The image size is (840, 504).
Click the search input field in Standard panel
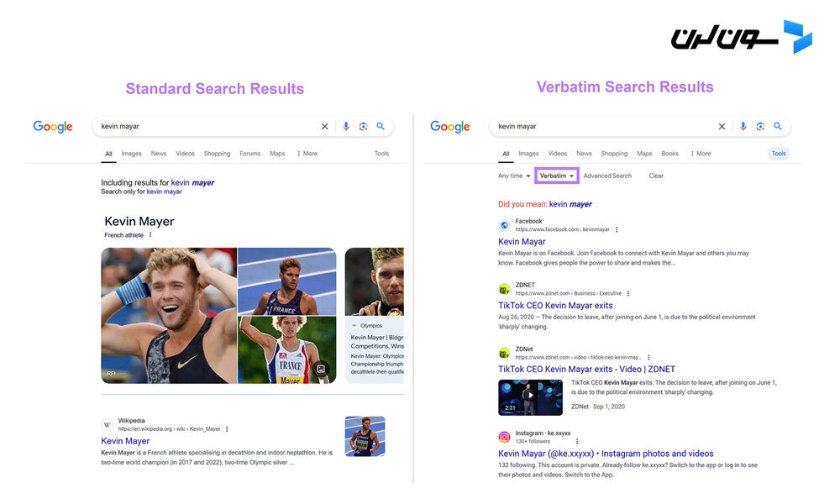207,126
